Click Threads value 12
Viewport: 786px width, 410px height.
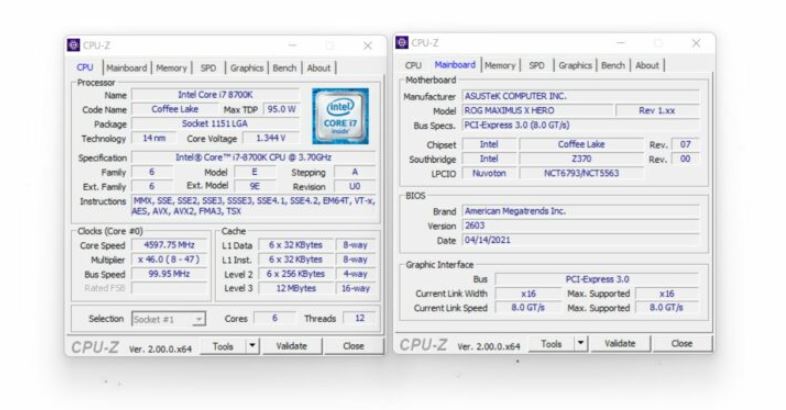359,318
